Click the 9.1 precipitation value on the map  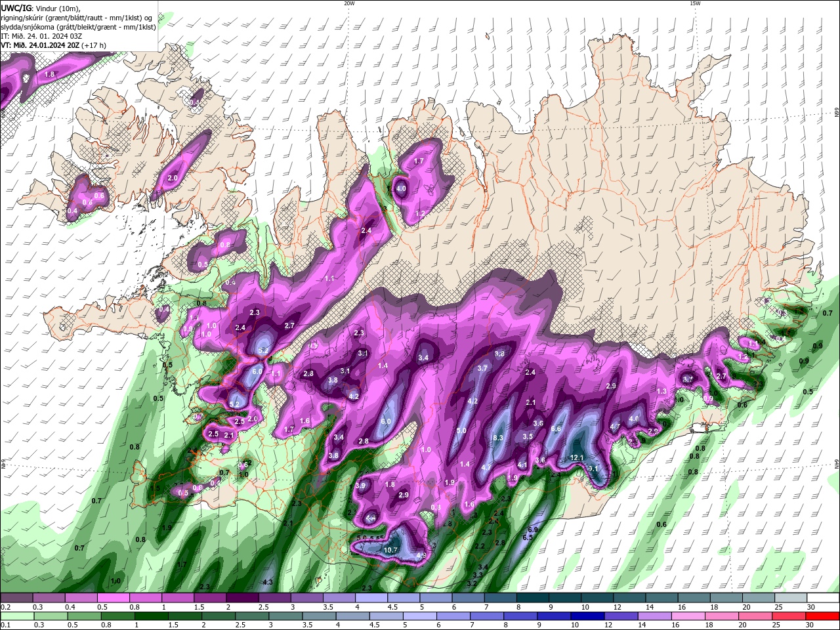point(593,469)
